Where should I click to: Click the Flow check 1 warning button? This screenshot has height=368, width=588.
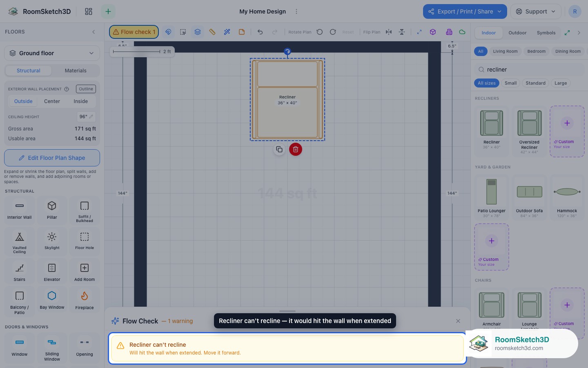(x=134, y=32)
